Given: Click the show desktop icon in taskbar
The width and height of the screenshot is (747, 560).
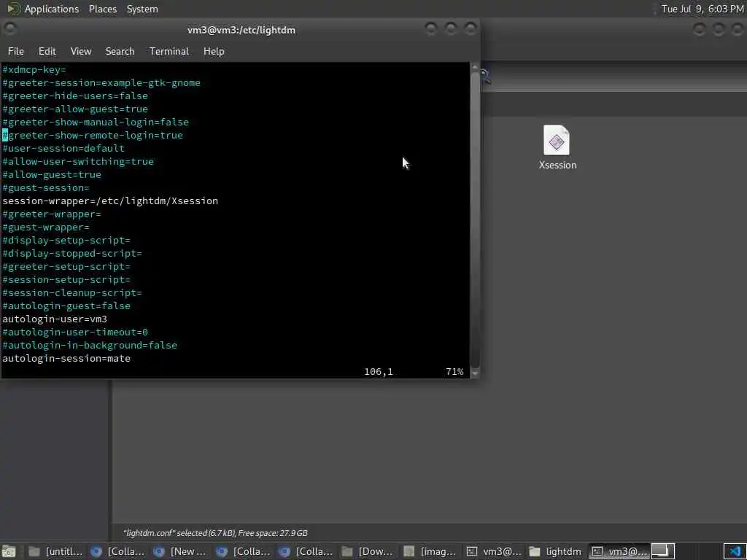Looking at the screenshot, I should (x=9, y=551).
